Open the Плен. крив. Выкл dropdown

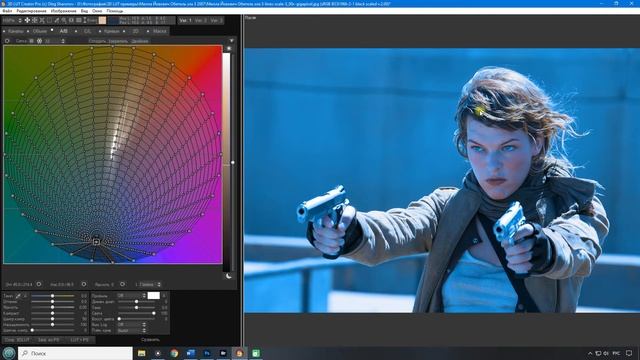pyautogui.click(x=131, y=330)
